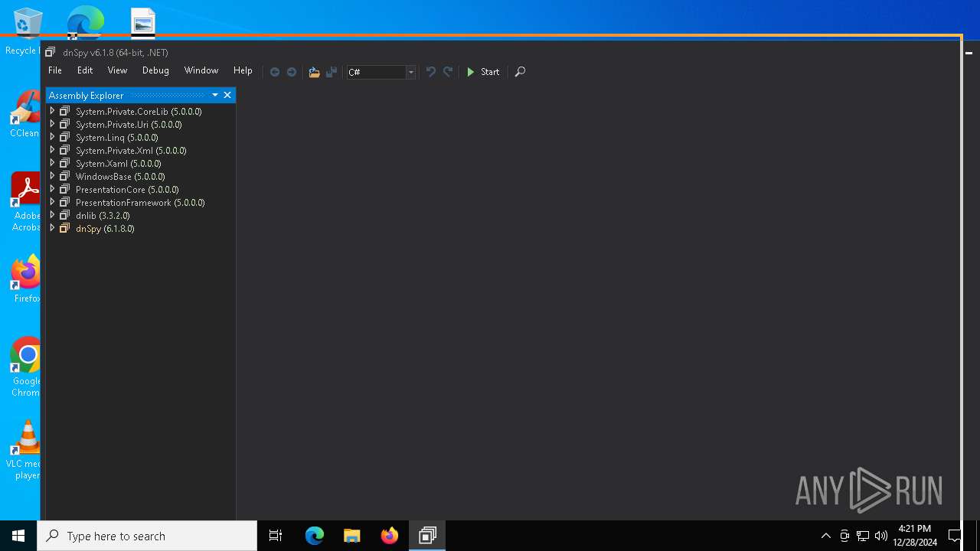The width and height of the screenshot is (980, 551).
Task: Launch Microsoft Edge from the taskbar
Action: tap(315, 536)
